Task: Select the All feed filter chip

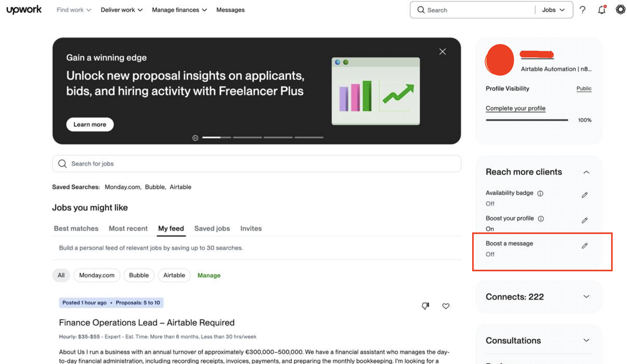Action: pyautogui.click(x=61, y=275)
